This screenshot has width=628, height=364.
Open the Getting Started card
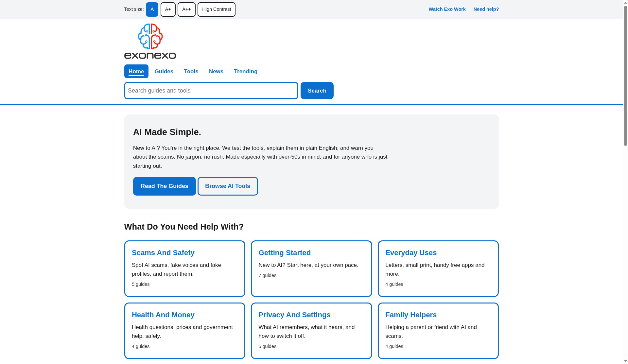tap(311, 269)
